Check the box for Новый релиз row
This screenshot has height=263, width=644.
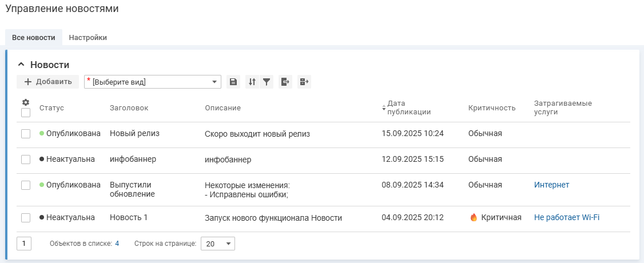click(x=26, y=133)
